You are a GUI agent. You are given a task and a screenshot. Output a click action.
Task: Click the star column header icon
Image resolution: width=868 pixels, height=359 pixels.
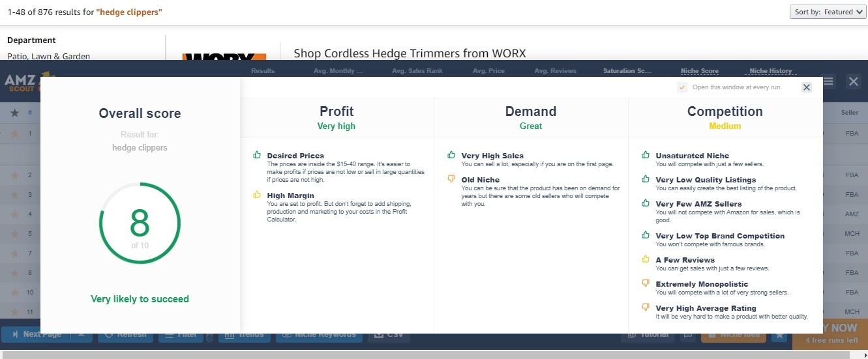[x=14, y=113]
